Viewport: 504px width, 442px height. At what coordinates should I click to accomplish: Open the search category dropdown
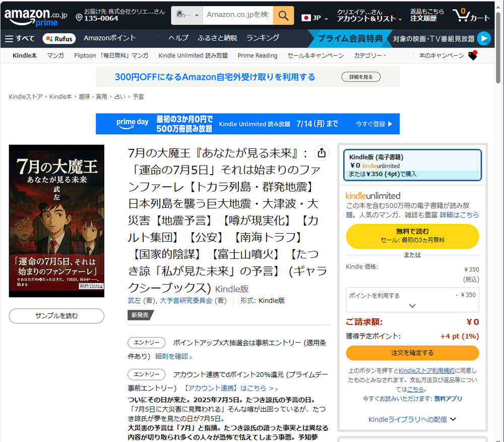click(x=187, y=15)
